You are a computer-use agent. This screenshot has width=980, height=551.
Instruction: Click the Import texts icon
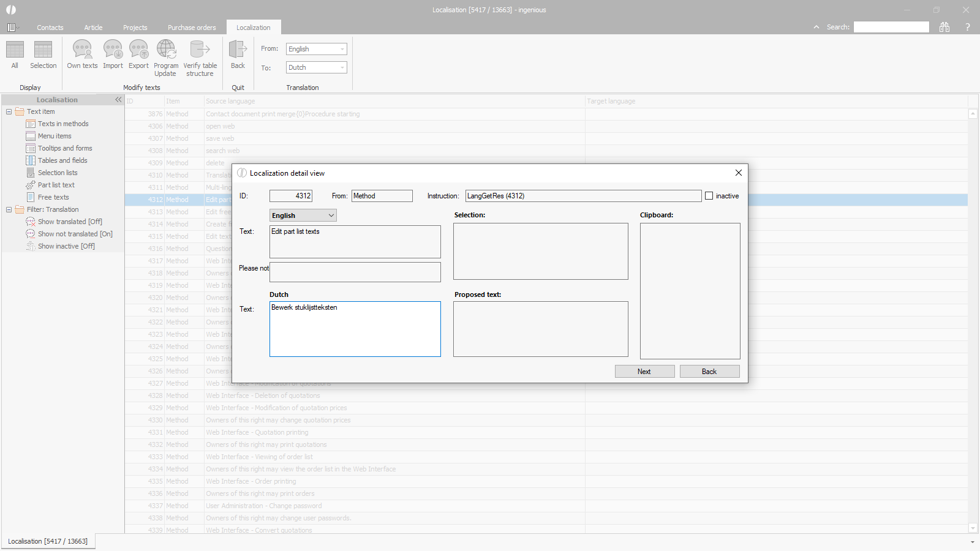point(113,50)
